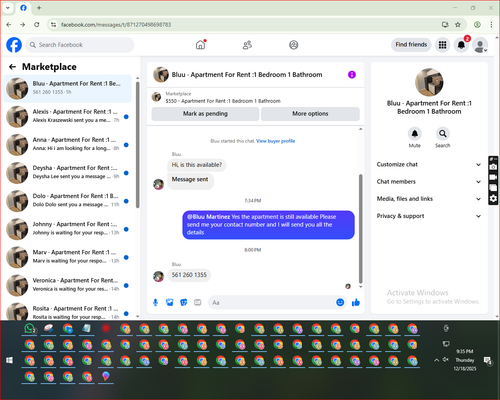Screen dimensions: 500x400
Task: Open Dolo apartment conversation
Action: pyautogui.click(x=68, y=201)
